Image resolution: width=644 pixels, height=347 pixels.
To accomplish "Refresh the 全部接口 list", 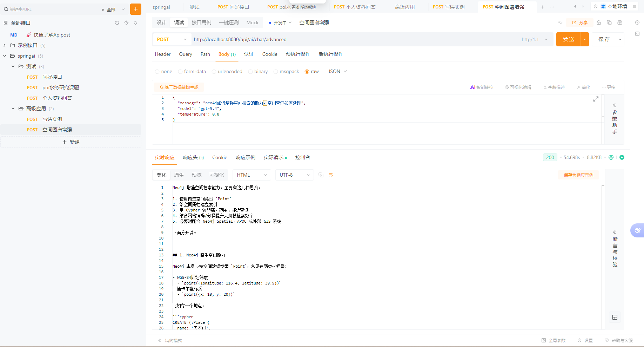I will tap(117, 23).
